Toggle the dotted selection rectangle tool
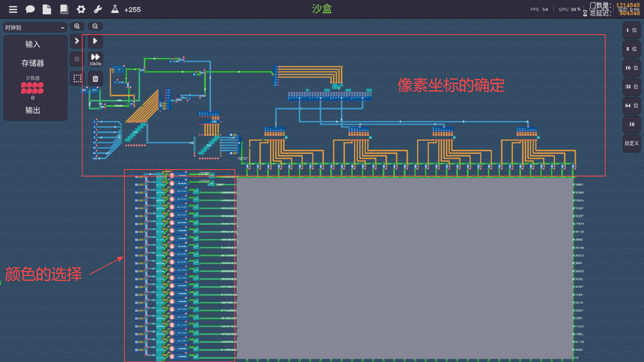Viewport: 644px width, 362px height. (x=77, y=79)
